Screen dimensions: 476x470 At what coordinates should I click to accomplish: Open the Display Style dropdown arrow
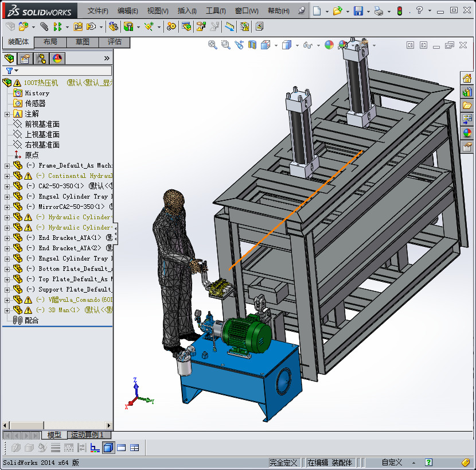[297, 45]
